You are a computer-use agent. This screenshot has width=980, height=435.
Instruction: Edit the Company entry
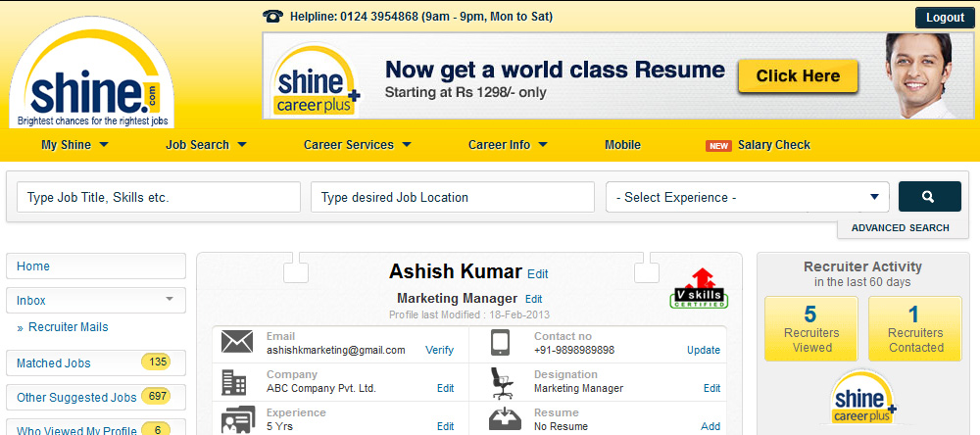(x=445, y=388)
